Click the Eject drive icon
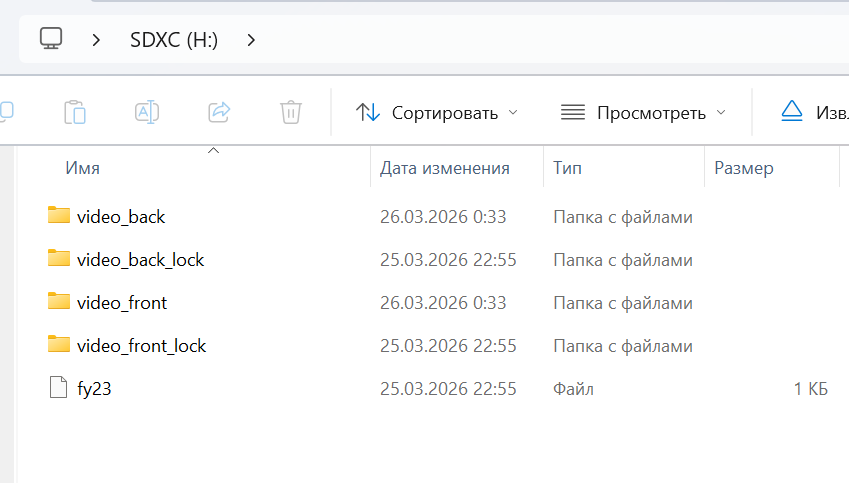 coord(792,111)
